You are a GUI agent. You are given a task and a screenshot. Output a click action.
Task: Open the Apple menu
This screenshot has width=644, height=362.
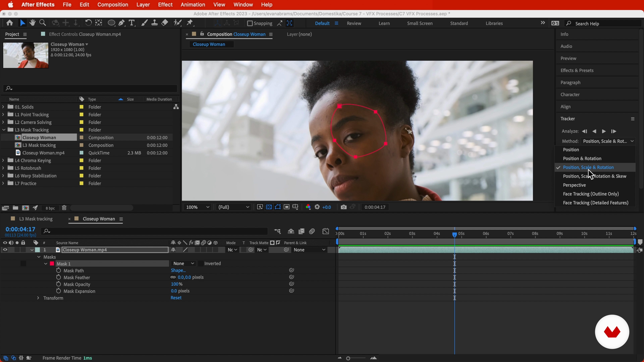coord(11,5)
